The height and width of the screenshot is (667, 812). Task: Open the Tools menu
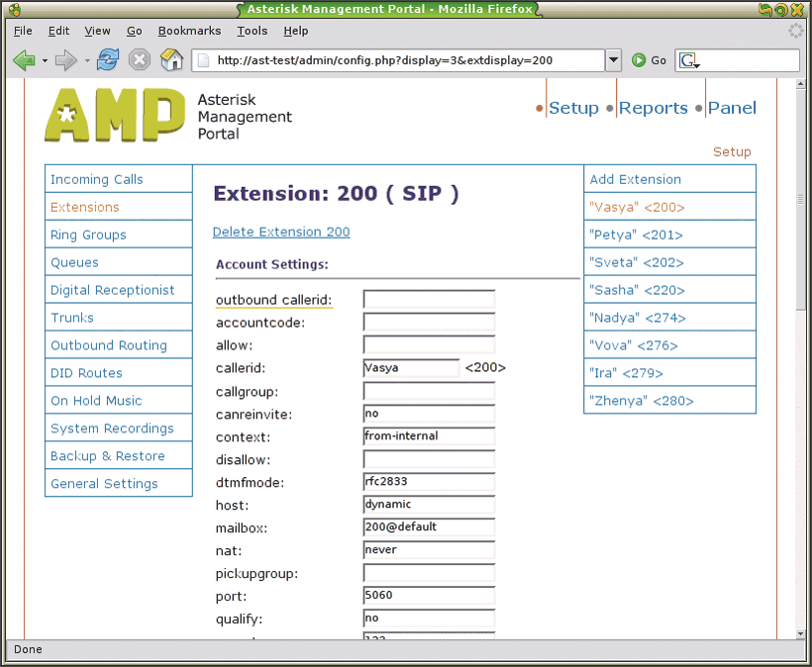point(253,31)
